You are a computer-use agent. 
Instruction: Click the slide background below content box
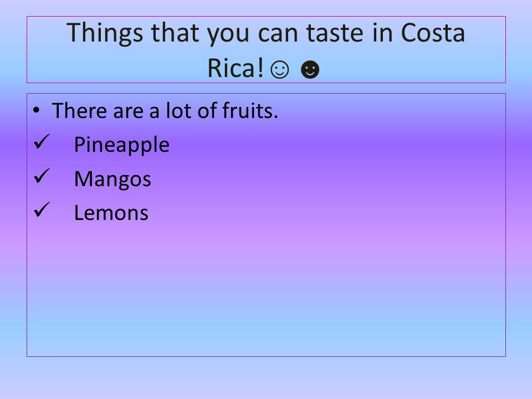266,378
